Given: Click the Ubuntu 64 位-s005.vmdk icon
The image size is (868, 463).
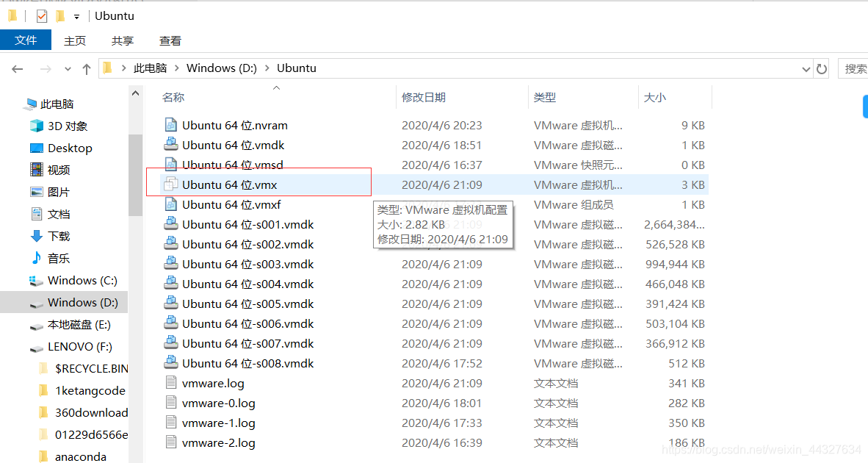Looking at the screenshot, I should 171,304.
